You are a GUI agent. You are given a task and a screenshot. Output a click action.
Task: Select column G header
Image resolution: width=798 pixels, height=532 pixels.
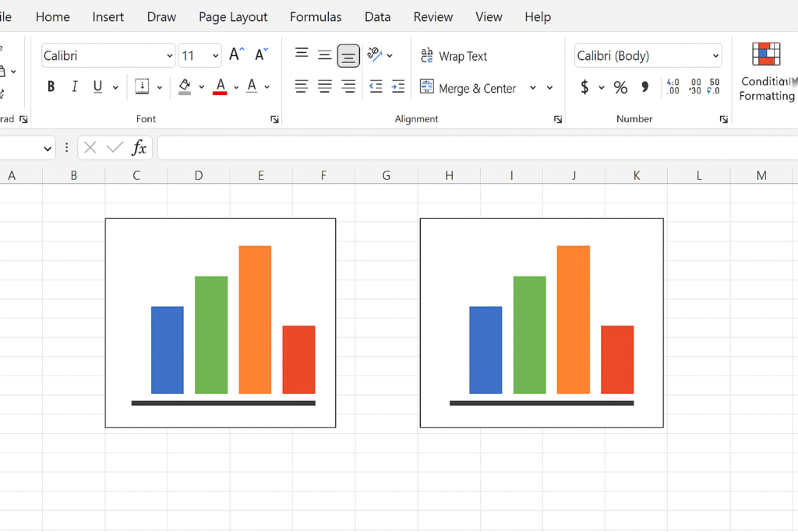pyautogui.click(x=387, y=175)
